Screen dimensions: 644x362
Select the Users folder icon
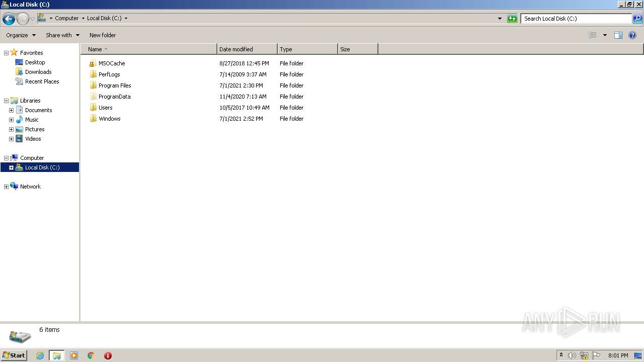[x=93, y=108]
